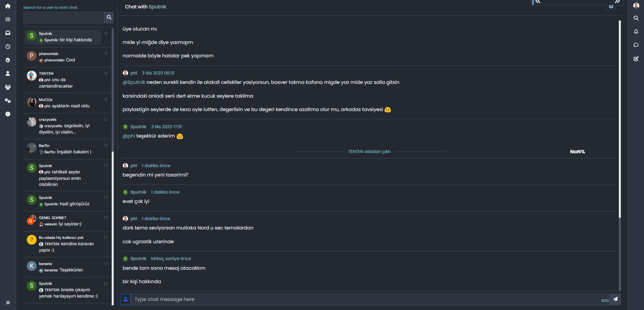The width and height of the screenshot is (644, 310).
Task: Select the circle next to phenomlab chat
Action: pyautogui.click(x=106, y=53)
